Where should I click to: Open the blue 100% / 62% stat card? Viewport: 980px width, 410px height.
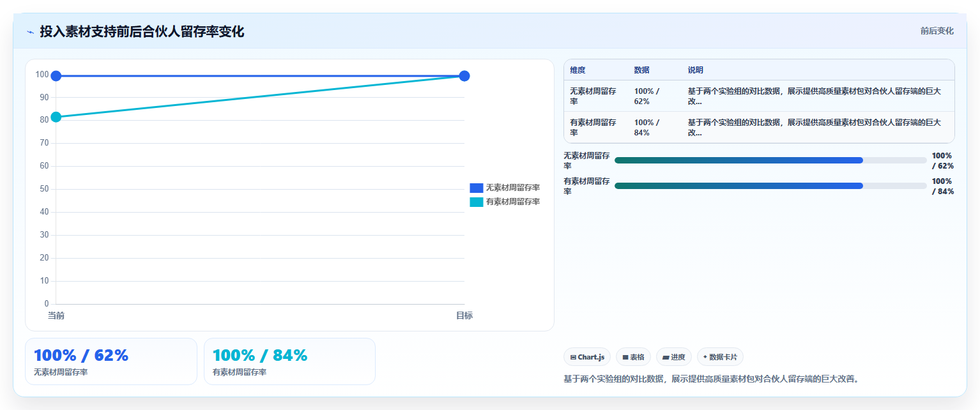(111, 361)
